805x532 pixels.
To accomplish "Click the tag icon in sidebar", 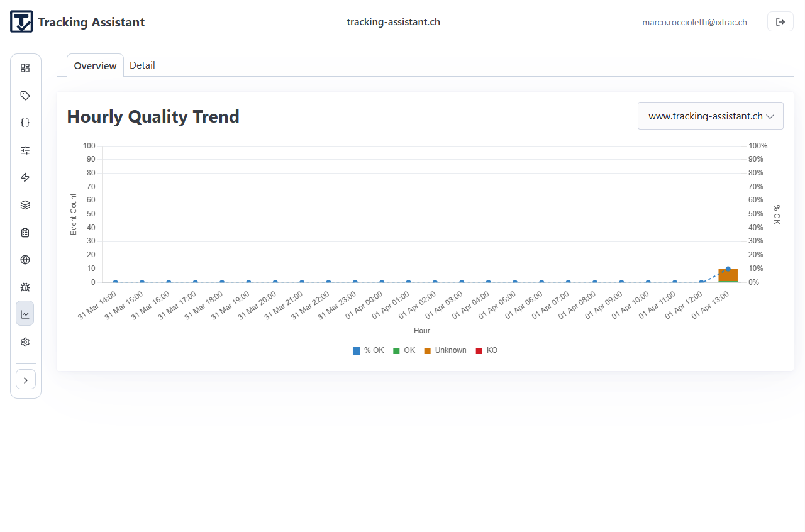I will [x=25, y=96].
